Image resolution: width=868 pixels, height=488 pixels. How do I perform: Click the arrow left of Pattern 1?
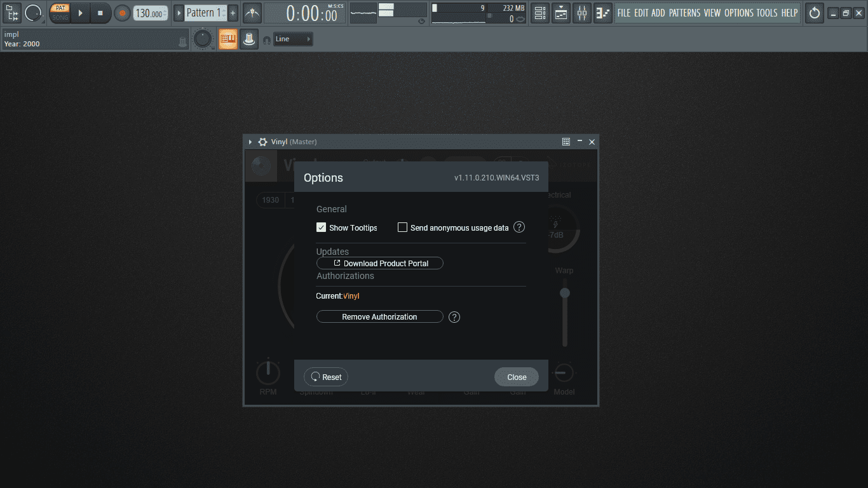[x=179, y=13]
